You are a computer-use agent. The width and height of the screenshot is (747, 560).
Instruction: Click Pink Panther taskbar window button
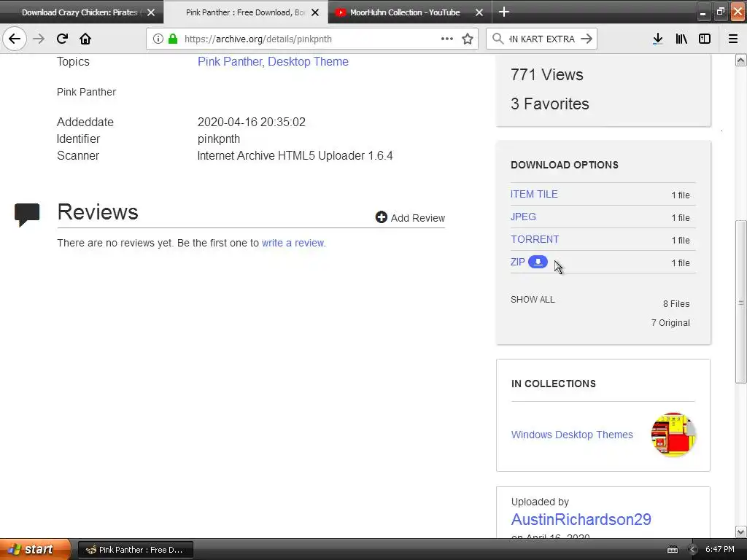(x=136, y=550)
